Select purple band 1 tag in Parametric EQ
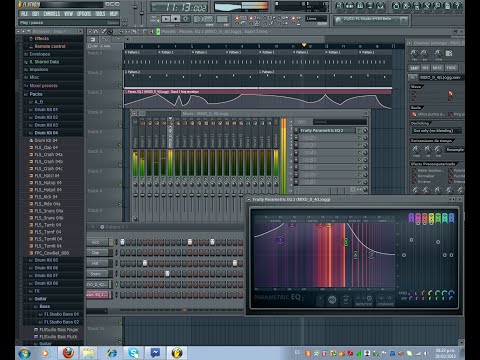Image resolution: width=480 pixels, height=360 pixels. pos(411,218)
